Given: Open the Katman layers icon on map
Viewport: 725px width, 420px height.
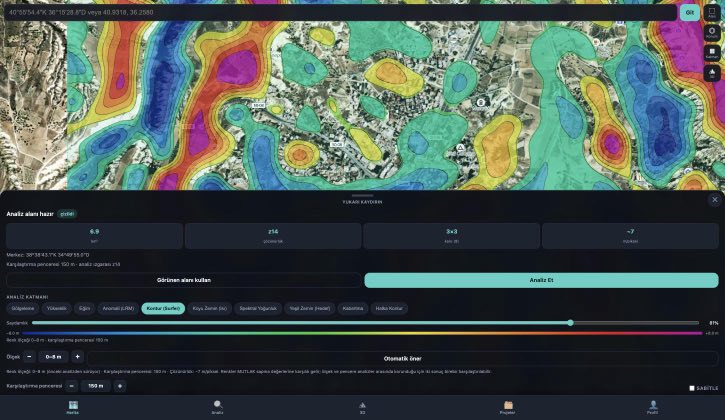Looking at the screenshot, I should pyautogui.click(x=712, y=53).
